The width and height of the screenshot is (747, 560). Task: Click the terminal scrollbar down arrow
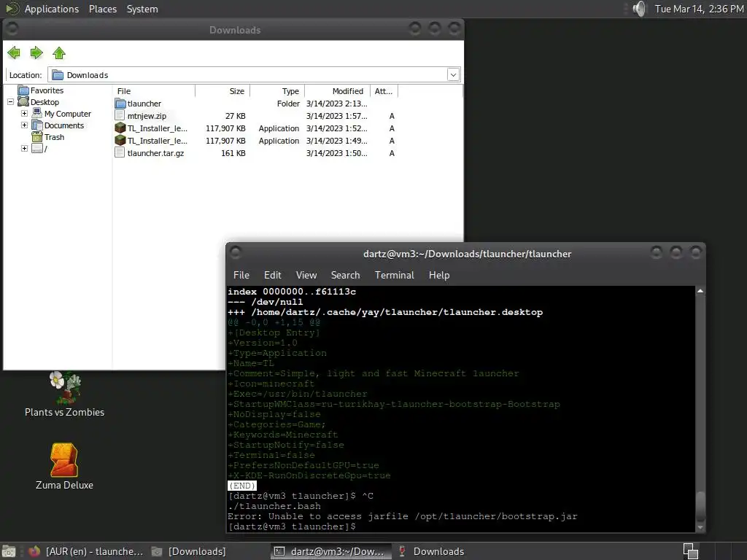(700, 527)
